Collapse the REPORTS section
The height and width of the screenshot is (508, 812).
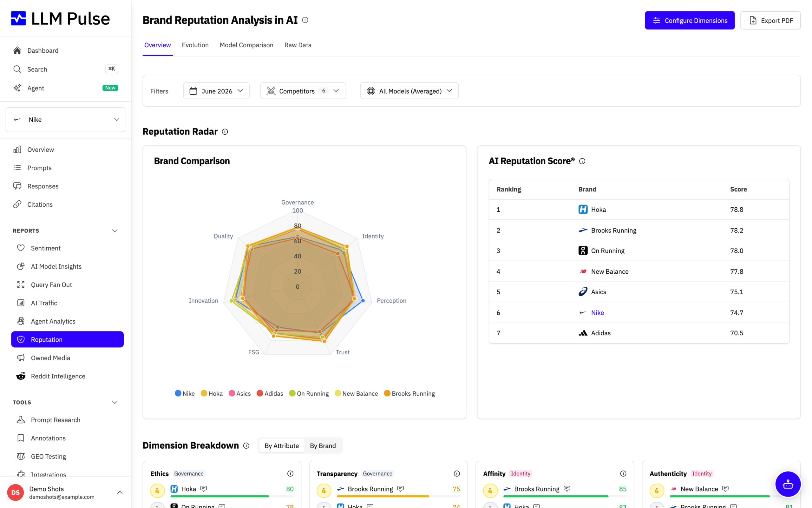coord(115,231)
